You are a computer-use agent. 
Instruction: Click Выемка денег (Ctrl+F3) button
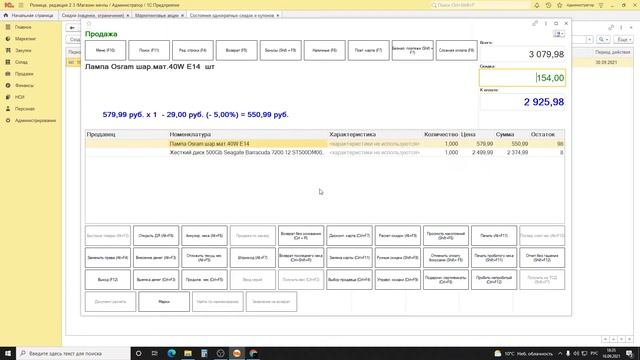click(x=156, y=280)
